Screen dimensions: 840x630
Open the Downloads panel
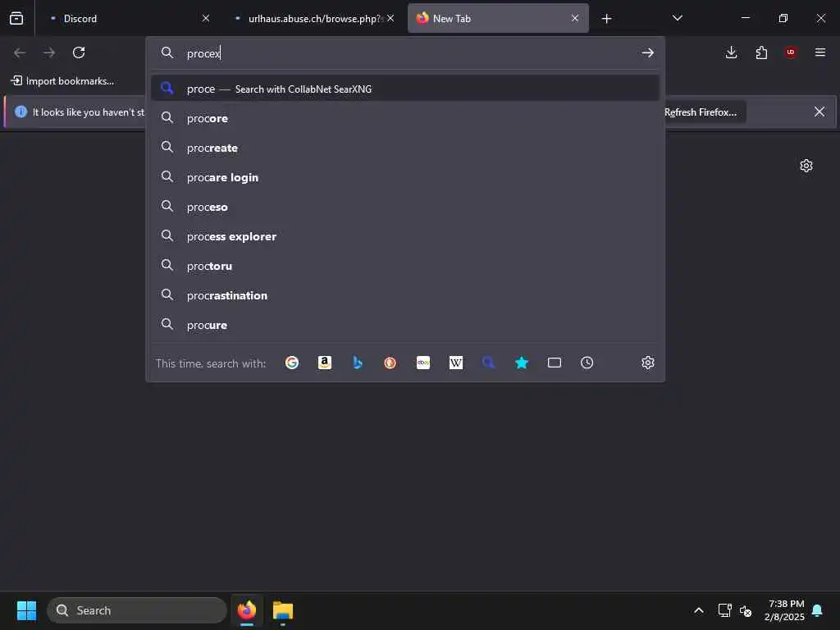[x=731, y=52]
